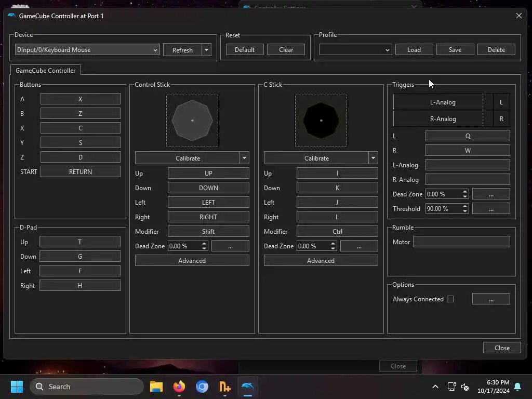Click the Z button mapping D
Viewport: 532px width, 399px height.
tap(81, 157)
